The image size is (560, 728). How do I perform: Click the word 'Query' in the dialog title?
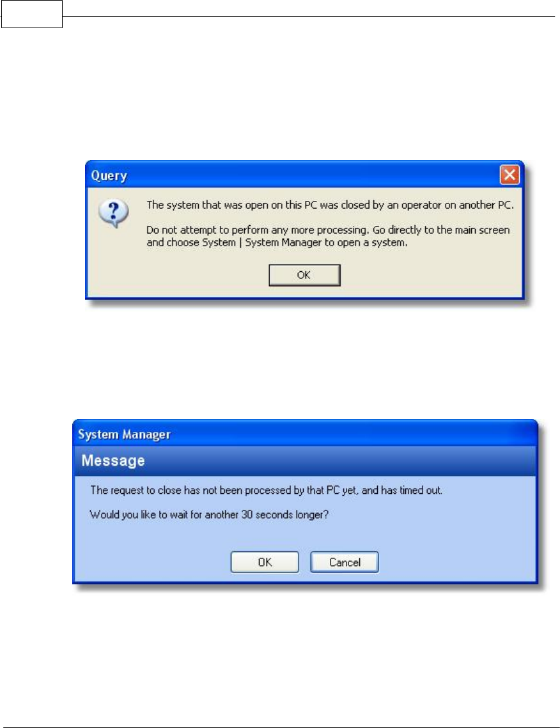coord(109,175)
